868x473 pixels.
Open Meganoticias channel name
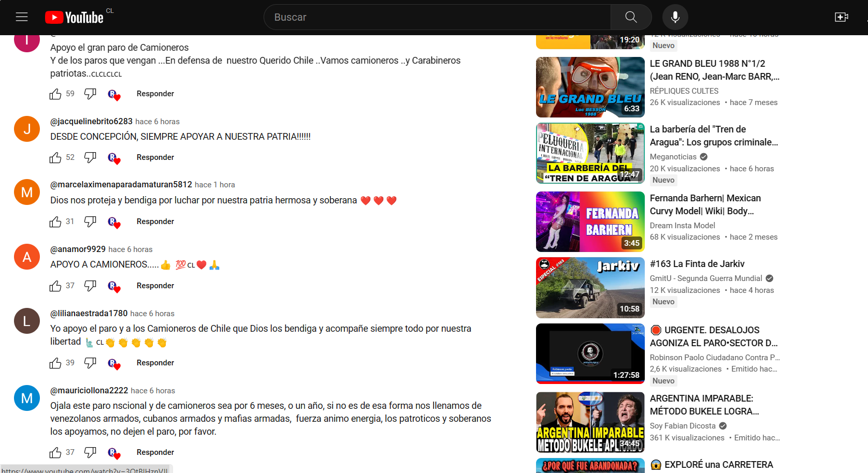pyautogui.click(x=673, y=157)
